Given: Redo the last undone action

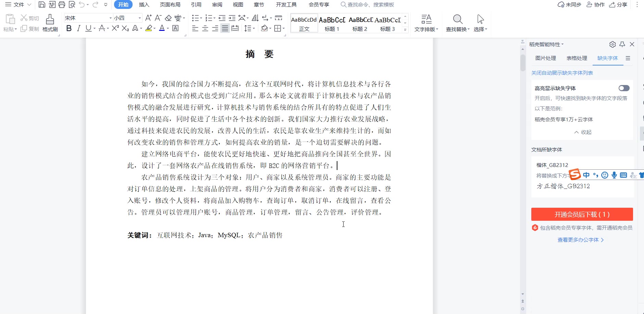Looking at the screenshot, I should coord(96,4).
